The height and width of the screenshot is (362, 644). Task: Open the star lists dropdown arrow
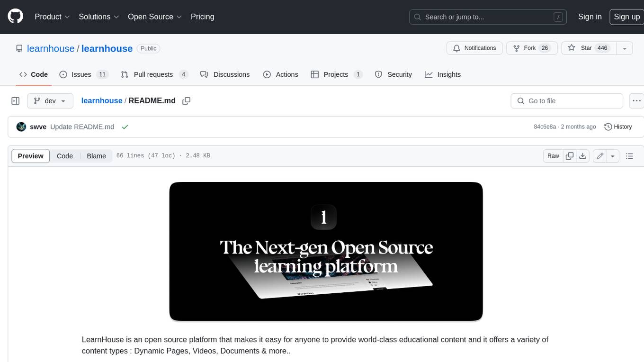coord(625,48)
